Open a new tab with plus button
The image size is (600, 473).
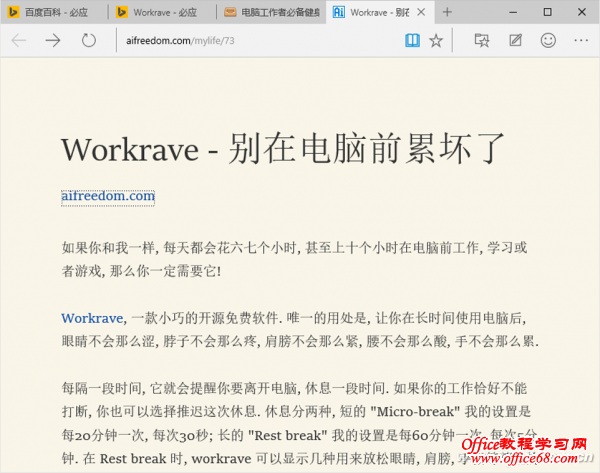click(447, 12)
